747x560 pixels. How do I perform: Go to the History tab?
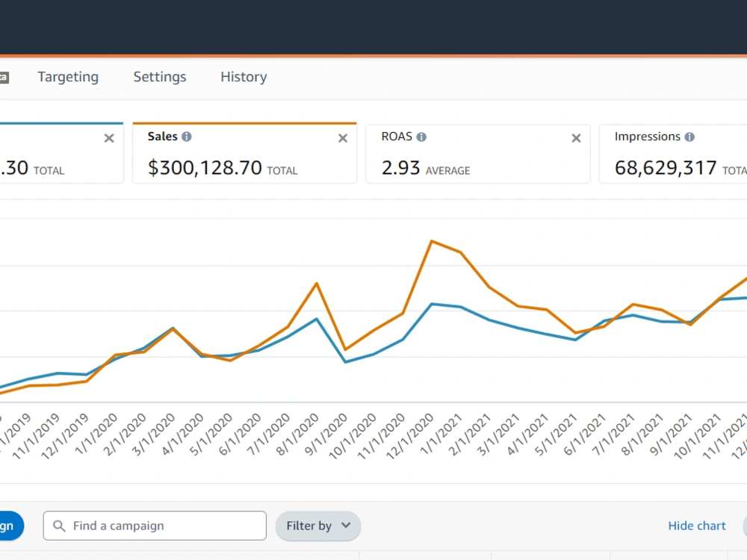[244, 77]
